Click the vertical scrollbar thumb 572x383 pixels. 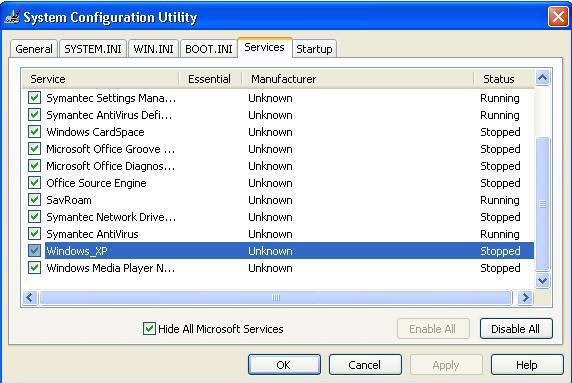click(x=542, y=204)
